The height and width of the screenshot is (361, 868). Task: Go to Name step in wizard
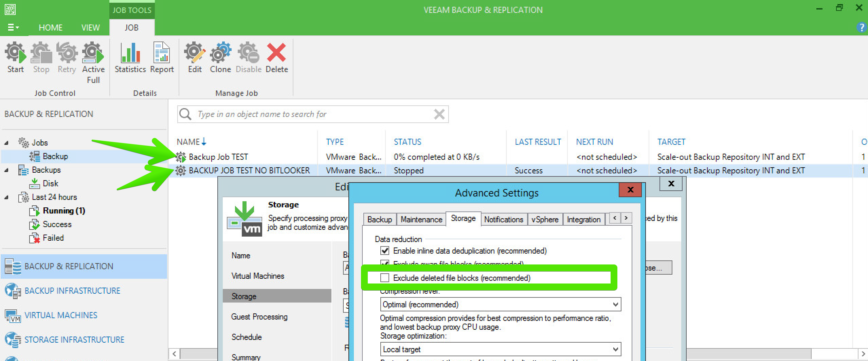[x=241, y=256]
